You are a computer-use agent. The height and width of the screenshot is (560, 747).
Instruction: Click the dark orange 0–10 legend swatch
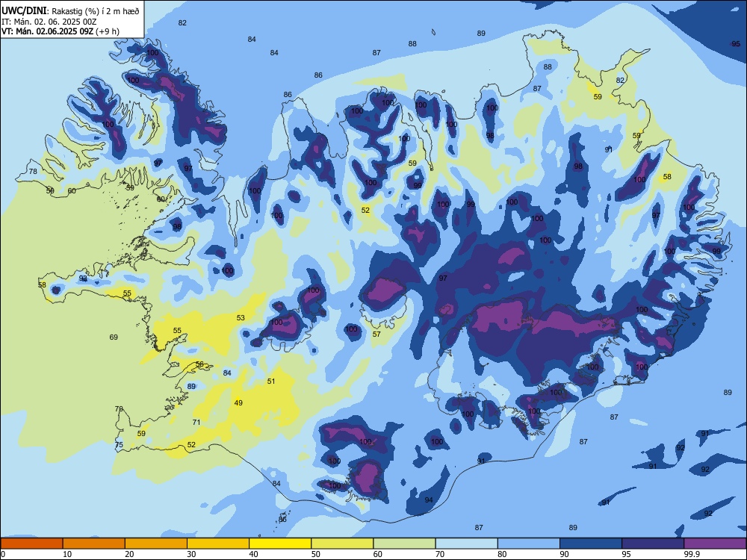31,544
